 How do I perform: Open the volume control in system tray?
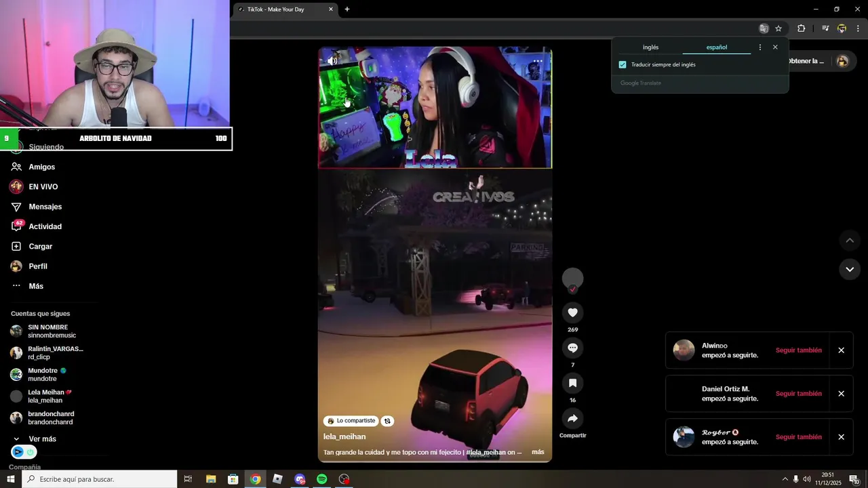pyautogui.click(x=807, y=479)
